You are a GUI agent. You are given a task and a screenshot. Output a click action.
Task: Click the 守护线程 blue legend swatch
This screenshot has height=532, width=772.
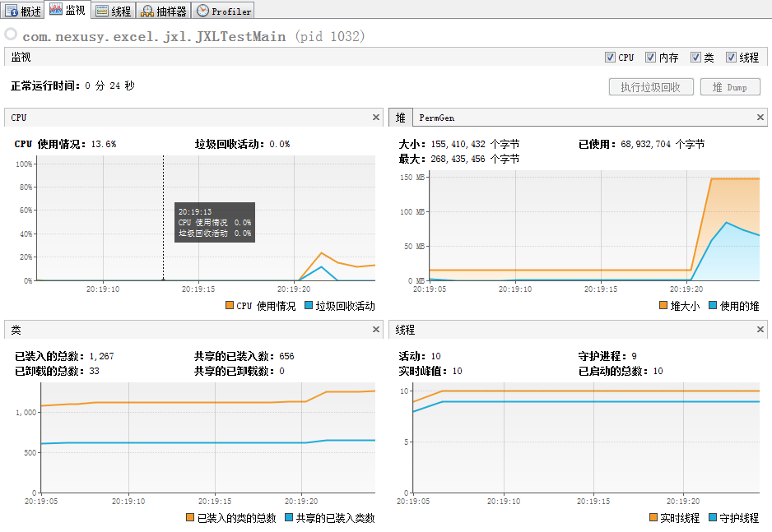click(713, 517)
